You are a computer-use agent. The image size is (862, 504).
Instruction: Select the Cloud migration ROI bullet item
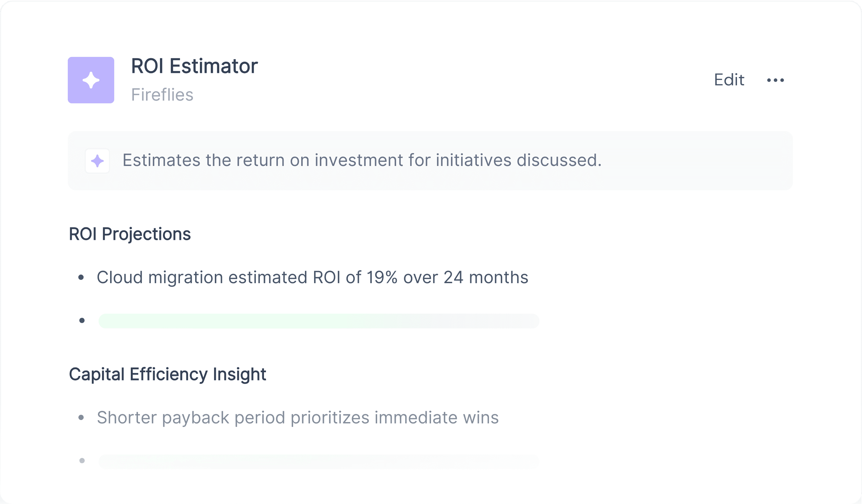[312, 277]
